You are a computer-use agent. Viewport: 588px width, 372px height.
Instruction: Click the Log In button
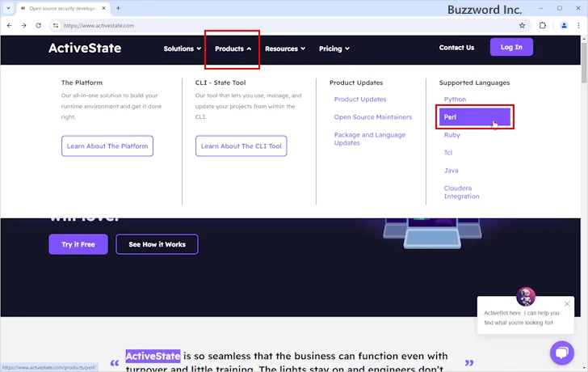point(511,47)
